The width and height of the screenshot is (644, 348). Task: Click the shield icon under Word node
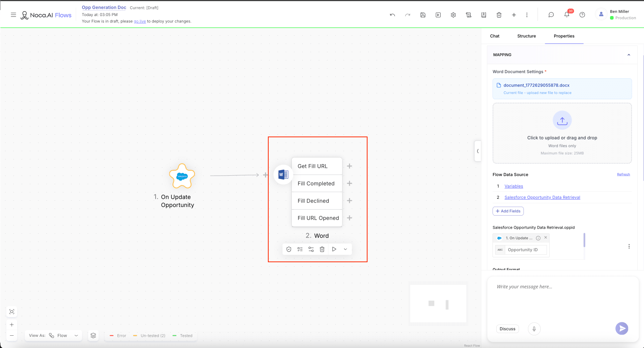click(x=289, y=249)
